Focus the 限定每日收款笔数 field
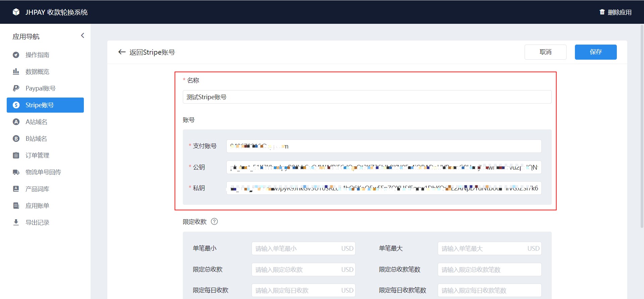The width and height of the screenshot is (644, 299). 489,290
